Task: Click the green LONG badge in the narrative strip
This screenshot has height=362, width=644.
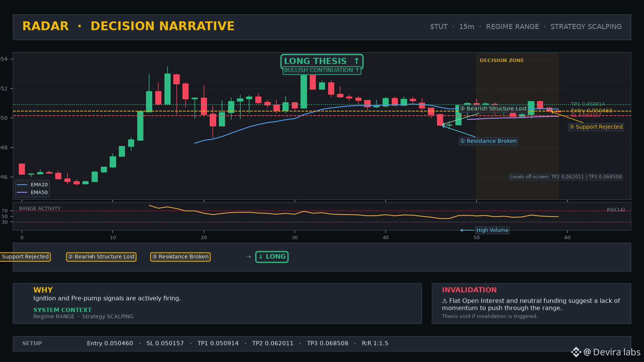Action: (272, 257)
